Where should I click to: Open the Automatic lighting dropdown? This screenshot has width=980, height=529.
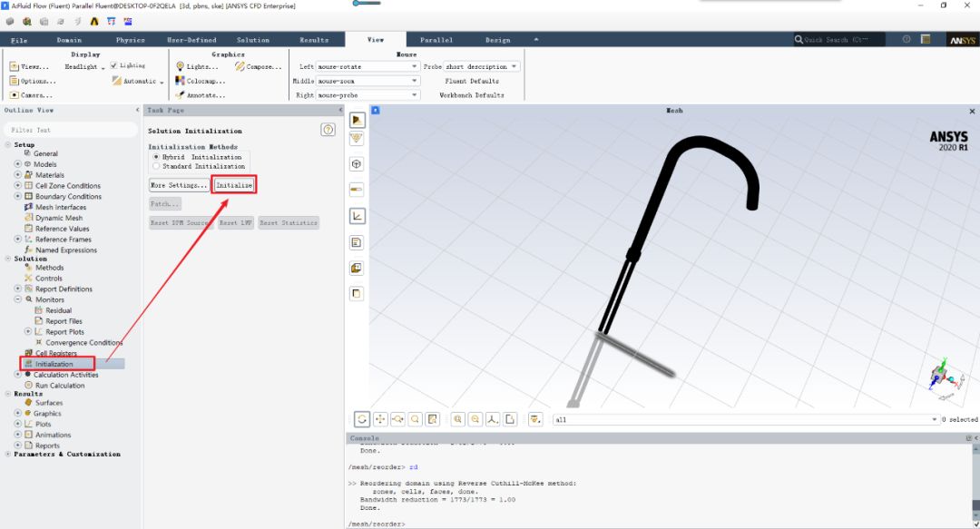[x=139, y=81]
